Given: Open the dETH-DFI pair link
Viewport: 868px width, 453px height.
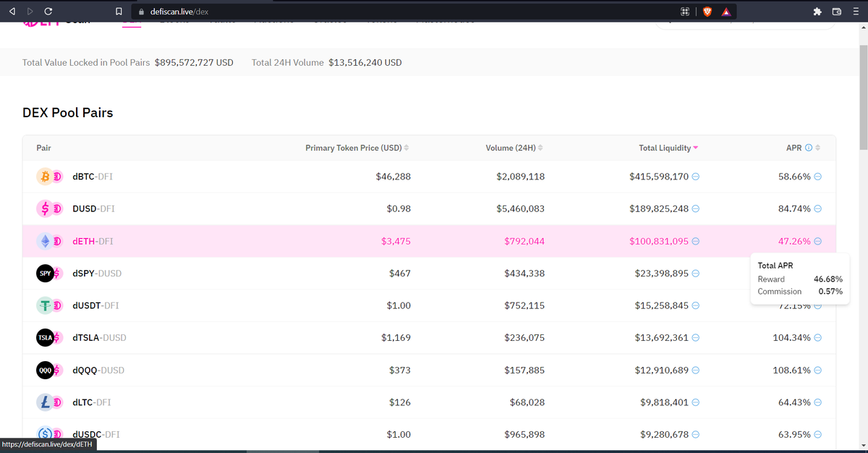Looking at the screenshot, I should 93,241.
